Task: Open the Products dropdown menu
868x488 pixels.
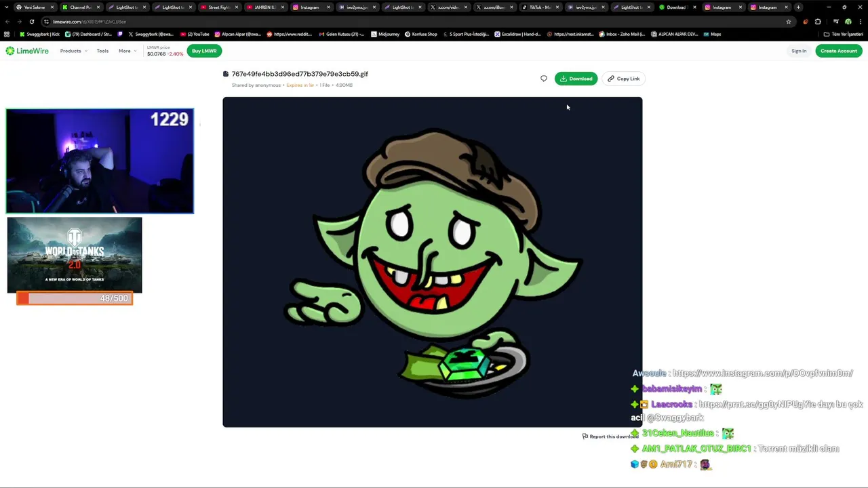Action: pos(73,51)
